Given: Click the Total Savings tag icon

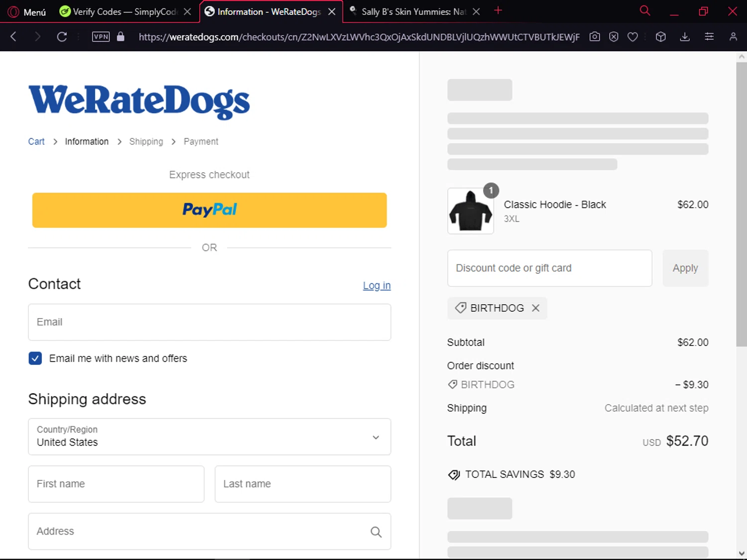Looking at the screenshot, I should coord(454,475).
